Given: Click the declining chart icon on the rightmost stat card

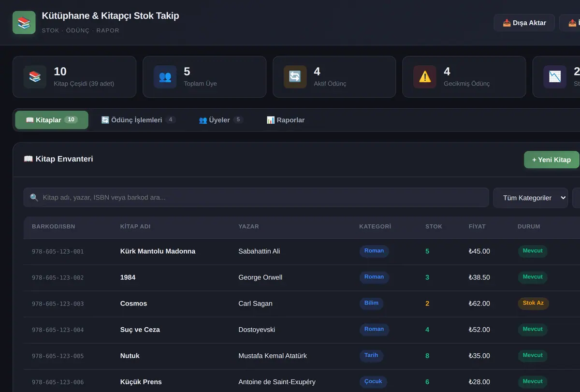Looking at the screenshot, I should [x=555, y=77].
